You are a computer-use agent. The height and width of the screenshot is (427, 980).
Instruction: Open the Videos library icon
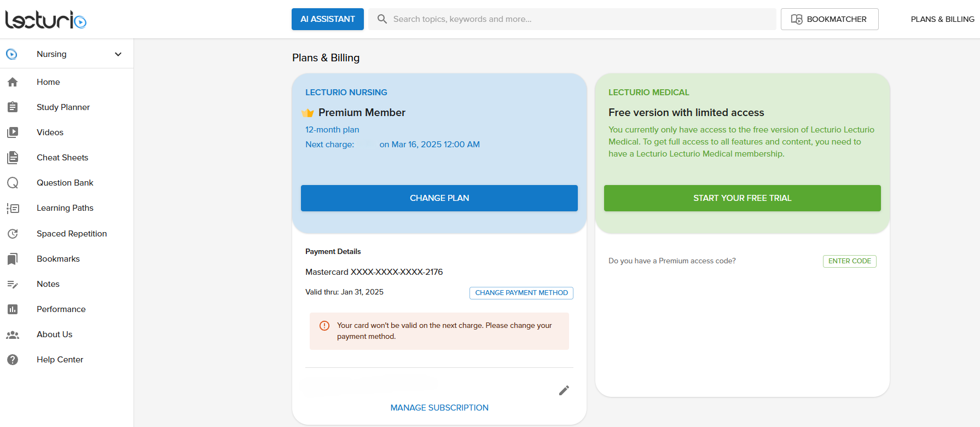[x=13, y=132]
